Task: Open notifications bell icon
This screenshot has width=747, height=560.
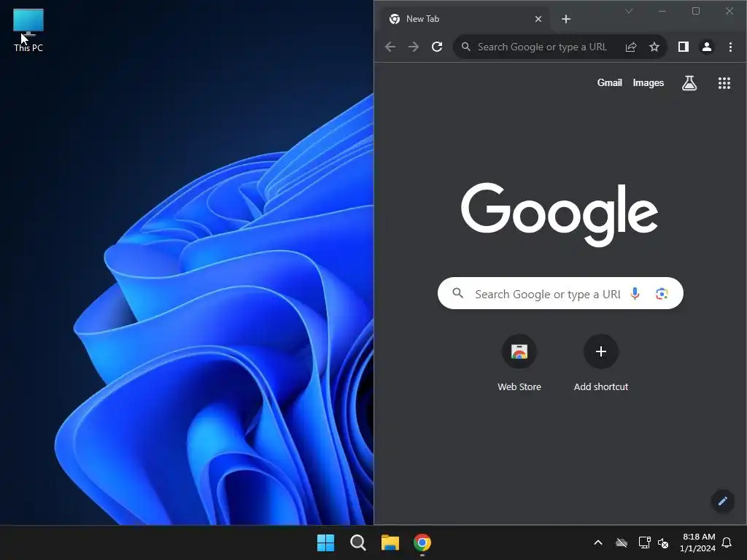Action: click(x=727, y=542)
